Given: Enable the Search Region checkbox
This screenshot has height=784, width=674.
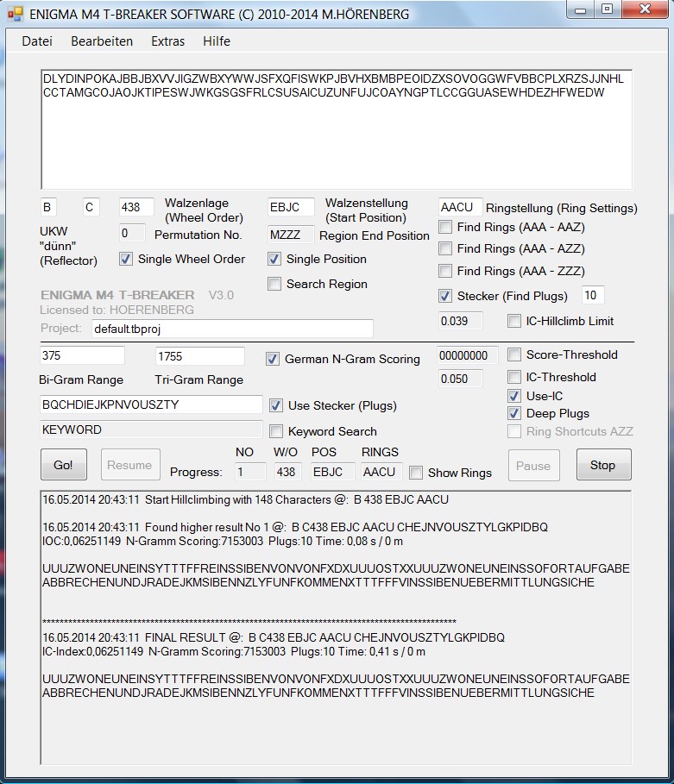Looking at the screenshot, I should (274, 284).
